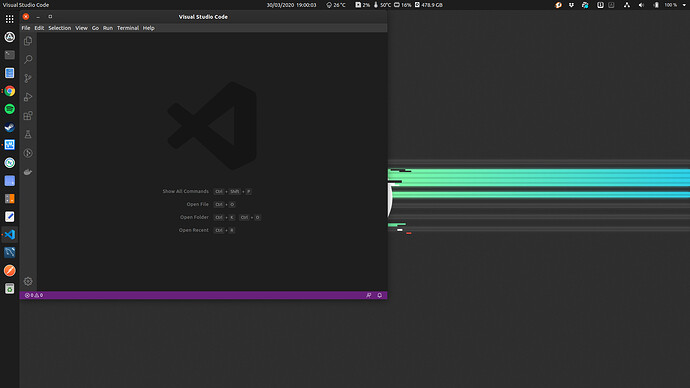
Task: Launch Steam from the dock
Action: tap(10, 127)
